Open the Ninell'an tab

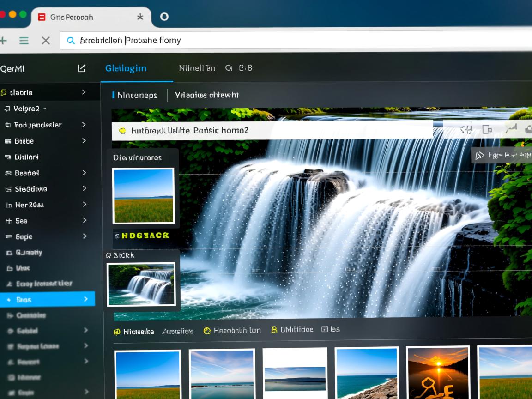pos(197,68)
